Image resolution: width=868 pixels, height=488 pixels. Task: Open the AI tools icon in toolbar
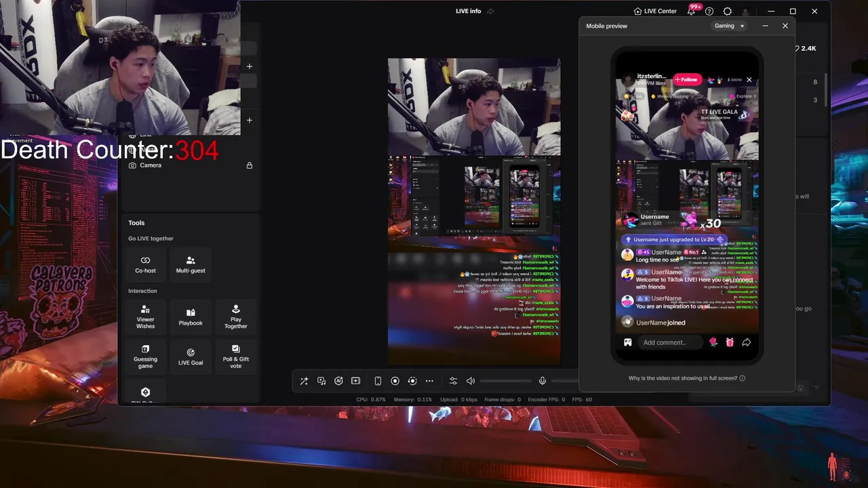pos(338,381)
